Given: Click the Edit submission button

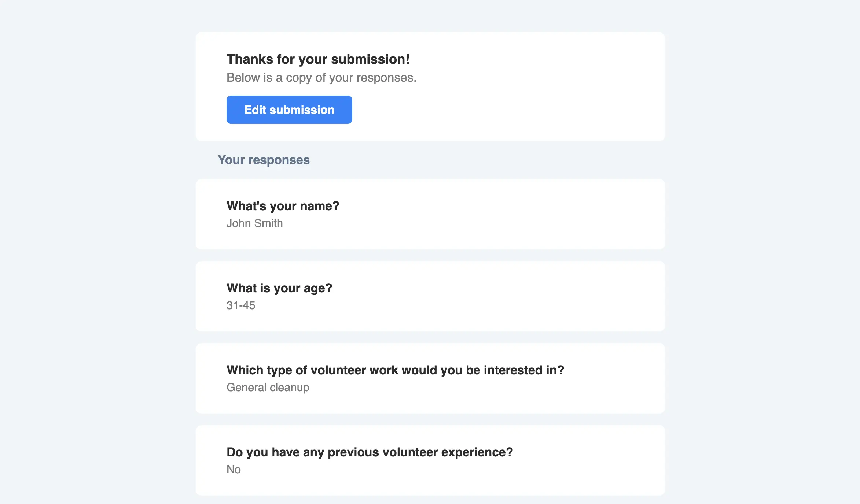Looking at the screenshot, I should click(289, 110).
